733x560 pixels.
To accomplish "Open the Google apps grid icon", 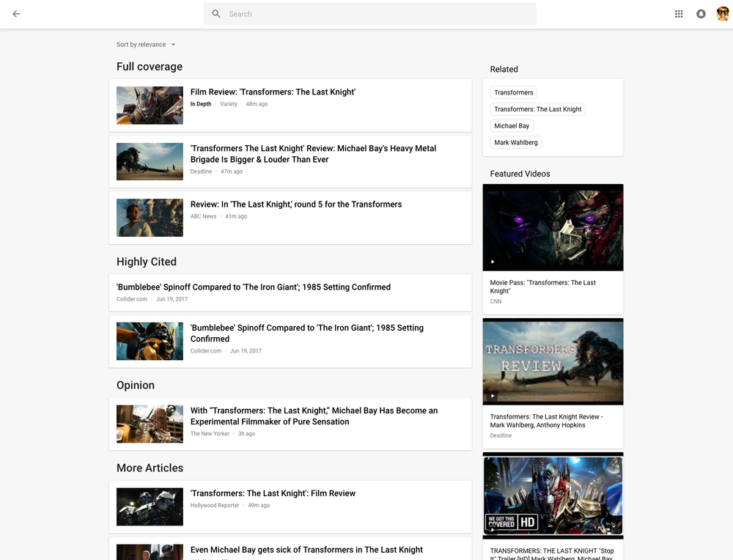I will (x=679, y=13).
